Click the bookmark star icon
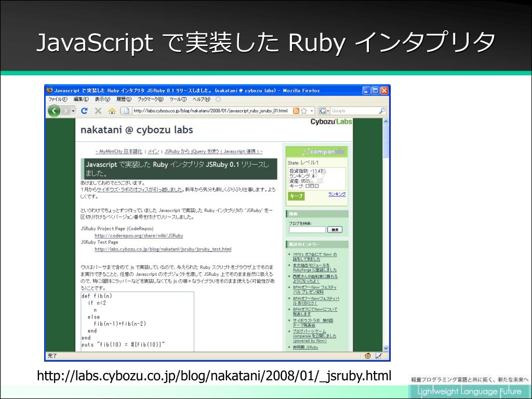The width and height of the screenshot is (532, 399). [x=304, y=111]
